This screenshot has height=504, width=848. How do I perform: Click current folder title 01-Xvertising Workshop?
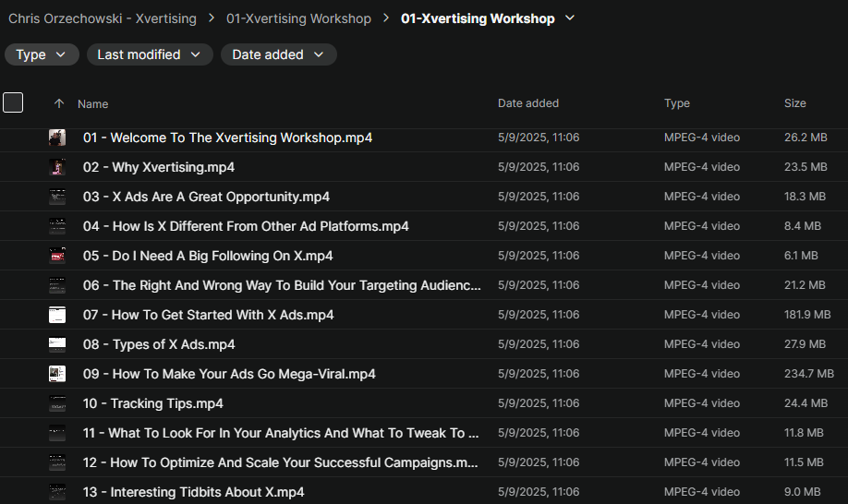click(x=478, y=18)
